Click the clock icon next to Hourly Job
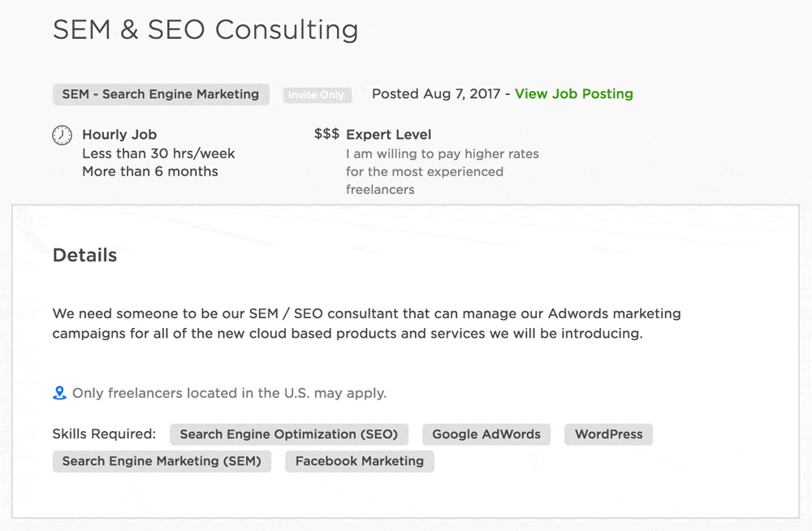 coord(62,136)
